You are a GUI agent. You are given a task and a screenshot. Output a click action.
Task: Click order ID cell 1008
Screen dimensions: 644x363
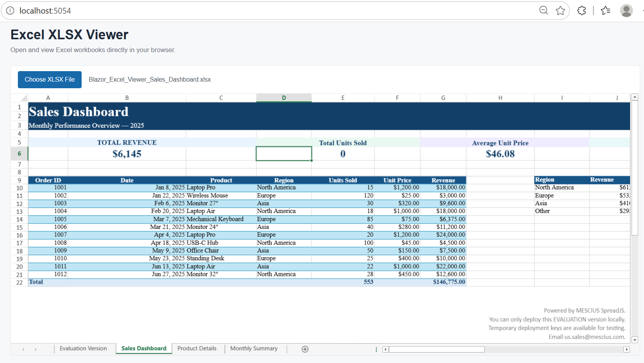click(x=48, y=243)
